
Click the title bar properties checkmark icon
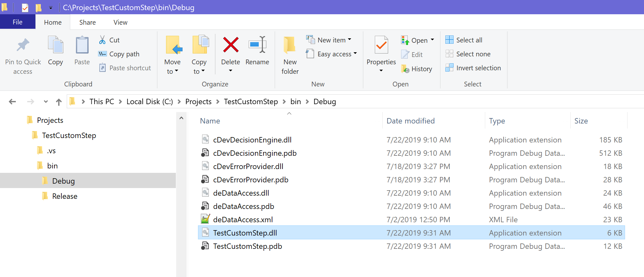point(25,8)
